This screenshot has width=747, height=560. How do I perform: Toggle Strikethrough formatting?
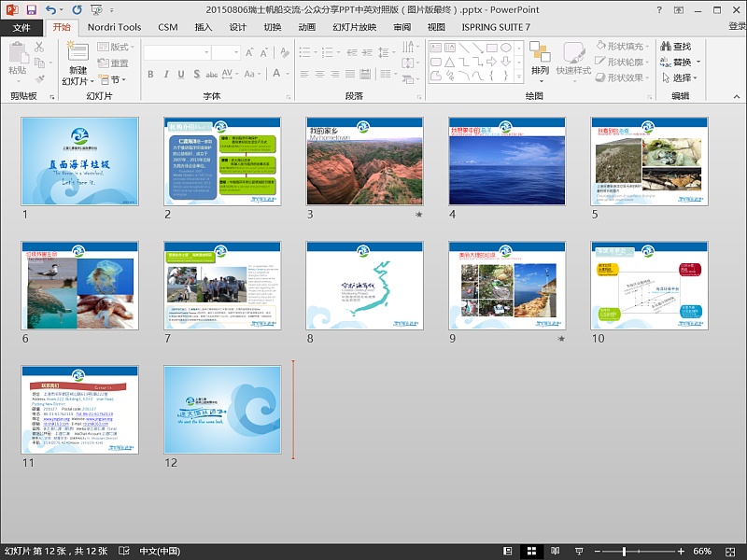pyautogui.click(x=212, y=74)
